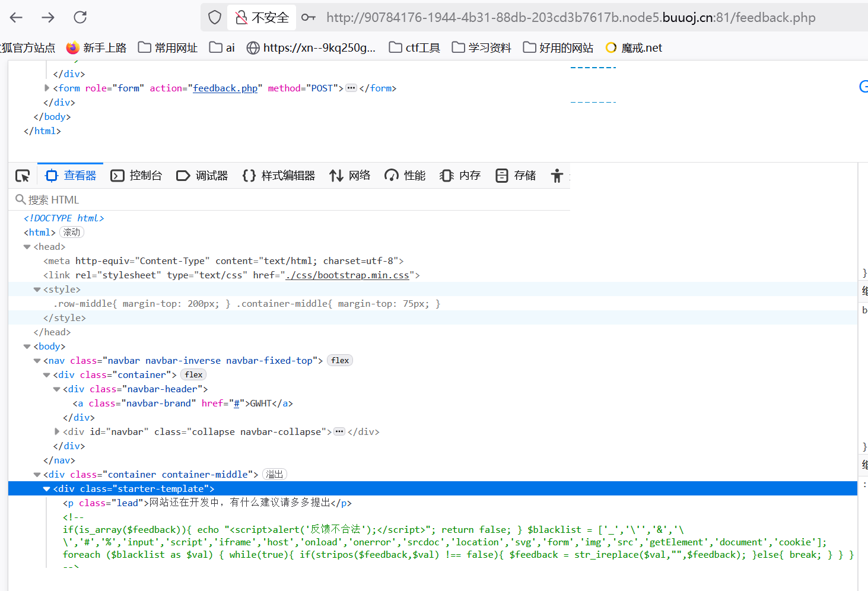Click the href # value of navbar-brand
This screenshot has width=868, height=591.
click(236, 403)
